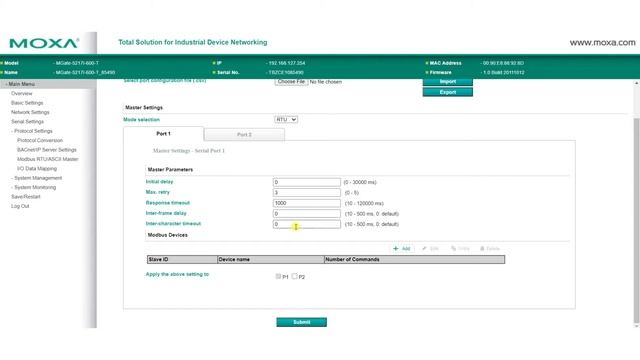Click the Import button
Image resolution: width=640 pixels, height=360 pixels.
(448, 82)
